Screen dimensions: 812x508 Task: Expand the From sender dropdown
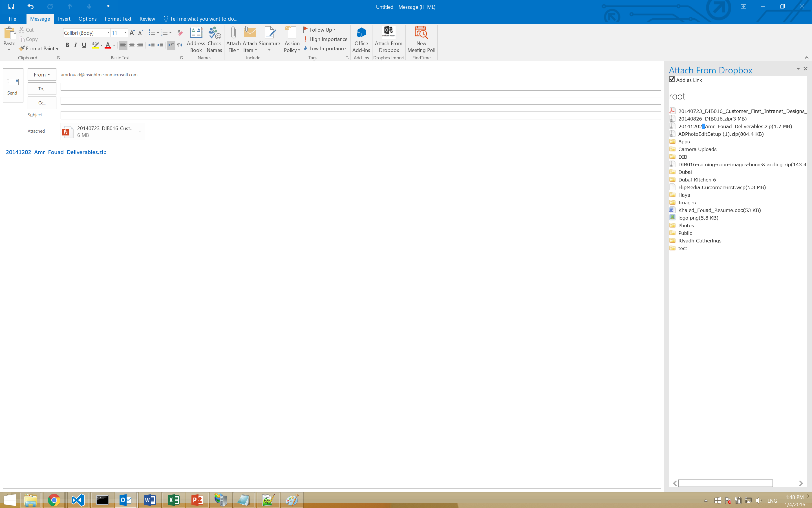tap(42, 75)
